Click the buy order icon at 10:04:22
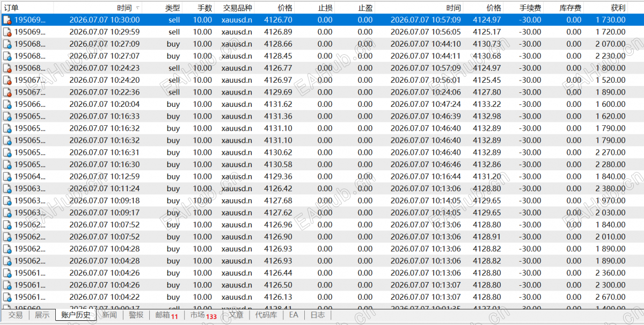This screenshot has width=644, height=325. click(x=7, y=297)
